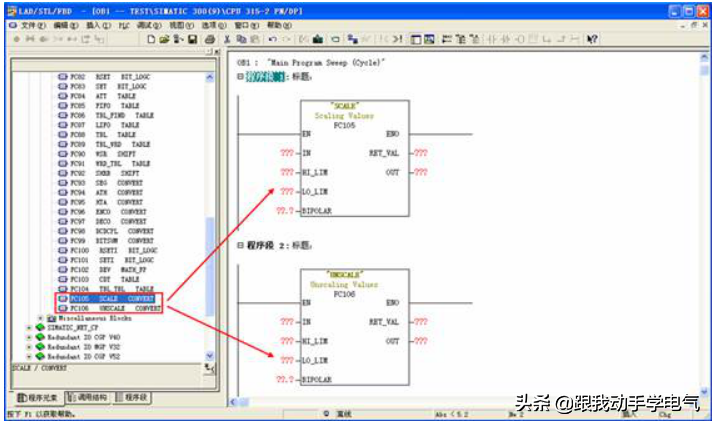This screenshot has height=425, width=712.
Task: Expand the Redundant IO MGP V32 node
Action: point(29,347)
